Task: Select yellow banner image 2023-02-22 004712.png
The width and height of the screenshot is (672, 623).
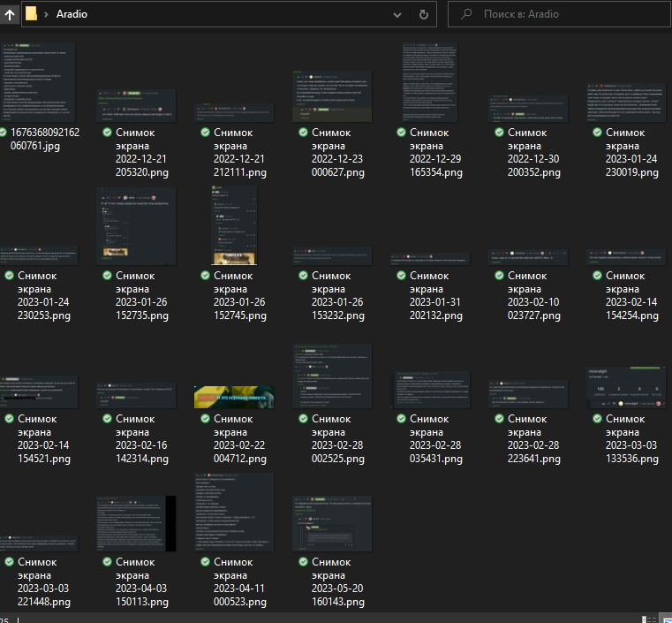Action: click(x=234, y=397)
